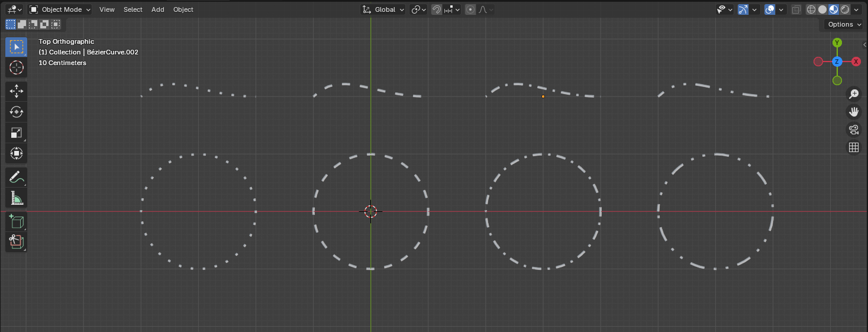Toggle camera view icon
This screenshot has height=332, width=868.
[x=854, y=130]
